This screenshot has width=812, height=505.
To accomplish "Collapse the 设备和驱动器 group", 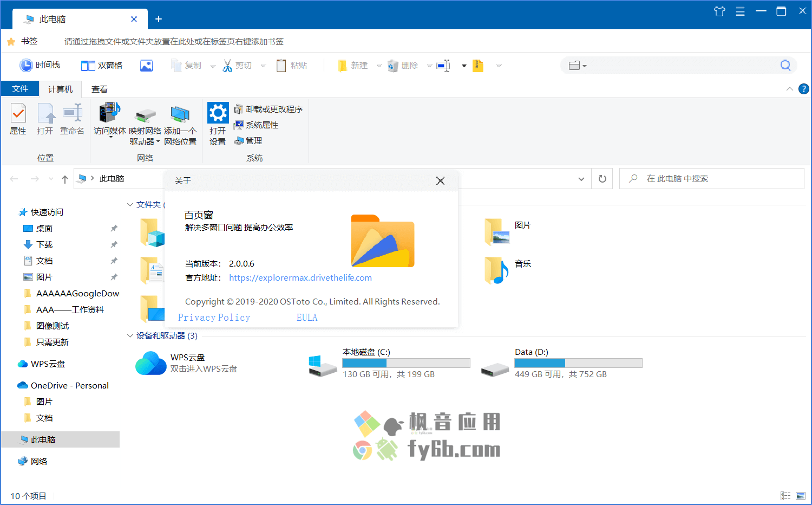I will coord(130,336).
